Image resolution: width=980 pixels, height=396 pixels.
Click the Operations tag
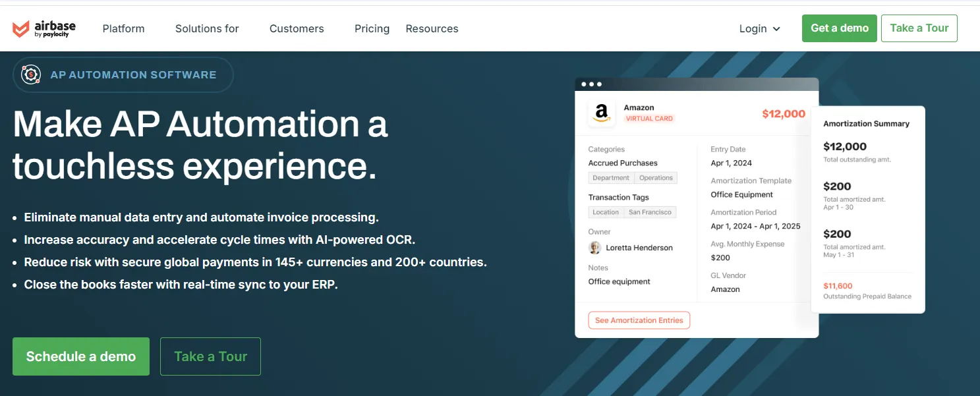click(x=656, y=178)
